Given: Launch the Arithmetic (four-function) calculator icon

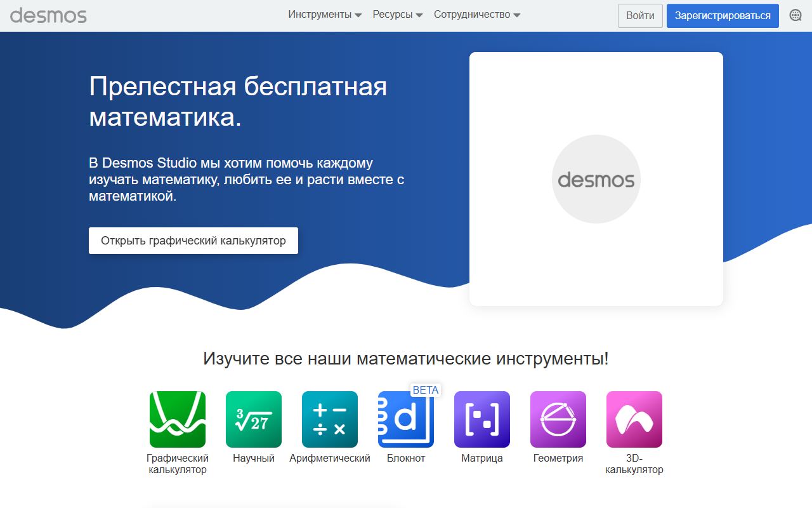Looking at the screenshot, I should [x=330, y=419].
